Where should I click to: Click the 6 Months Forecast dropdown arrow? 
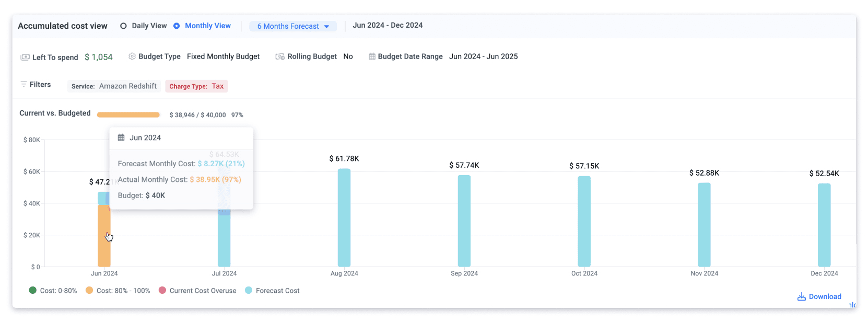(327, 27)
